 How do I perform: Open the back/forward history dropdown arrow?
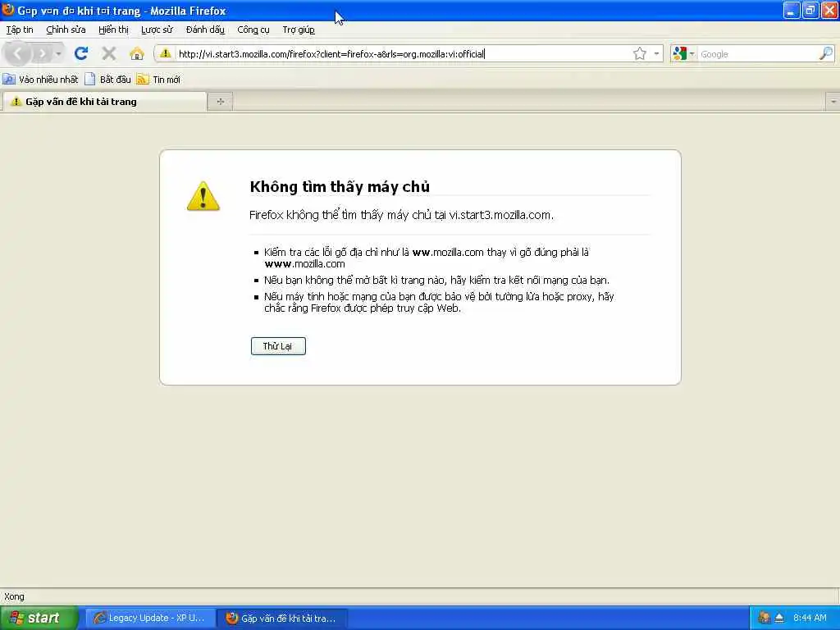58,53
